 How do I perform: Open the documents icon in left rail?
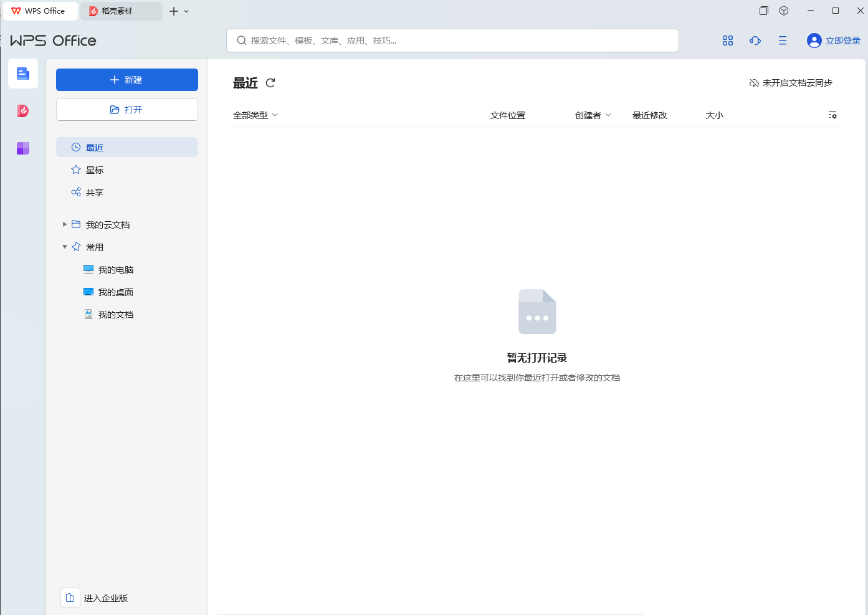(23, 74)
